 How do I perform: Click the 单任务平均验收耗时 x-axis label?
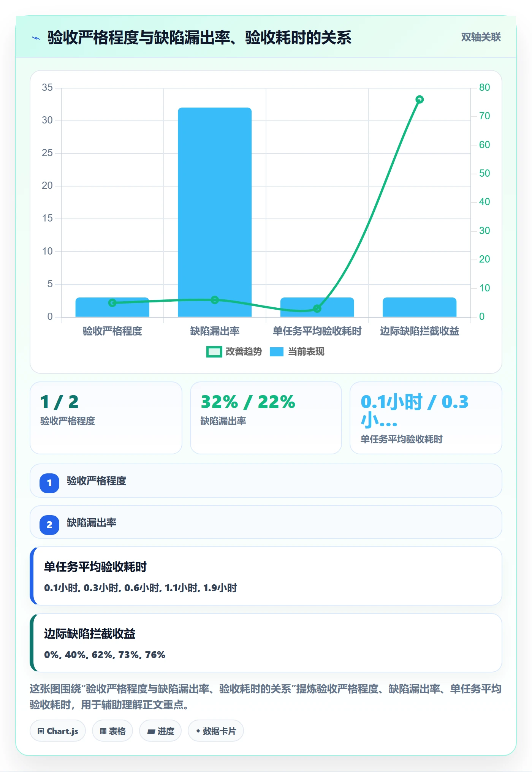click(x=317, y=331)
